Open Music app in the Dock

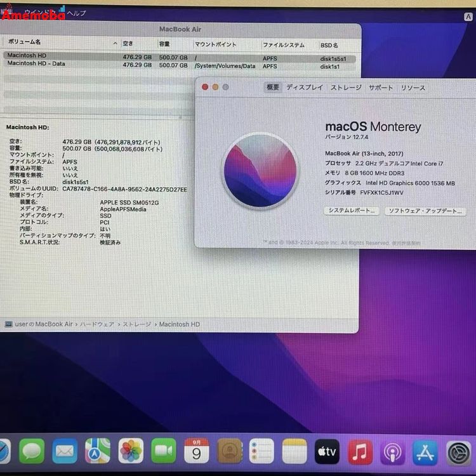[360, 452]
